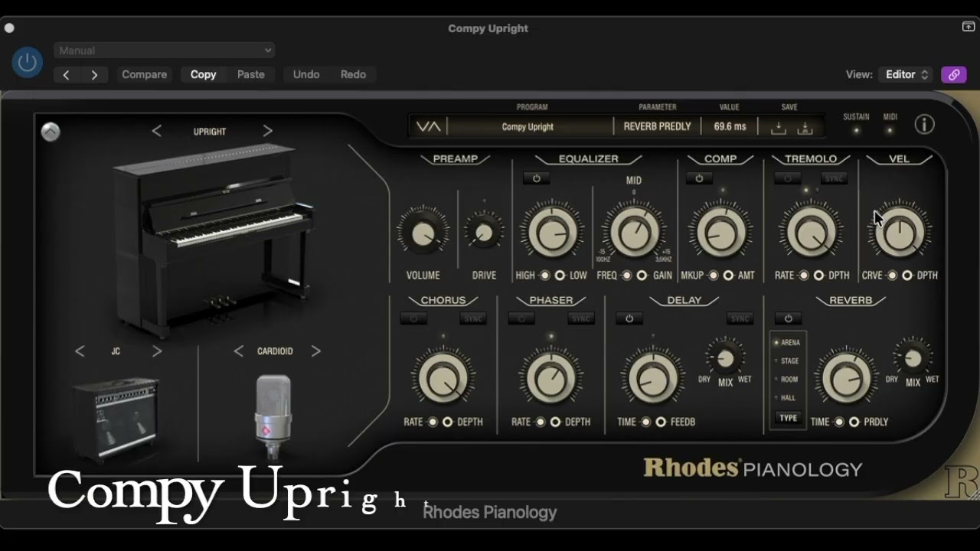Click the round collapse button above piano
The height and width of the screenshot is (551, 980).
(x=51, y=132)
